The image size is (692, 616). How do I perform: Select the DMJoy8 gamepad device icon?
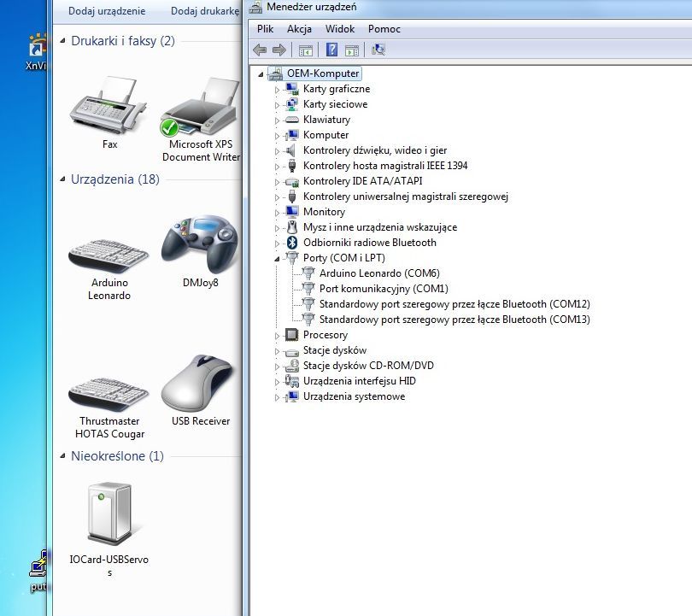[199, 243]
